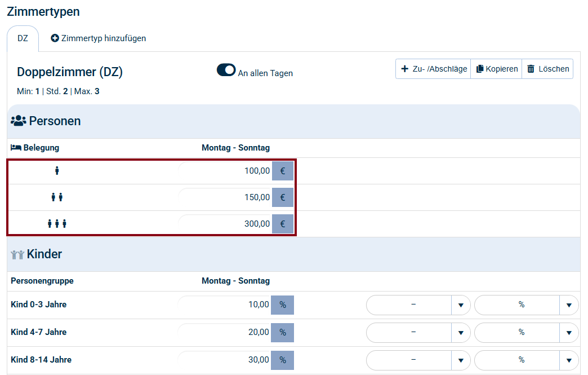
Task: Open minus dropdown for Kind 8-14 Jahre
Action: [x=460, y=360]
